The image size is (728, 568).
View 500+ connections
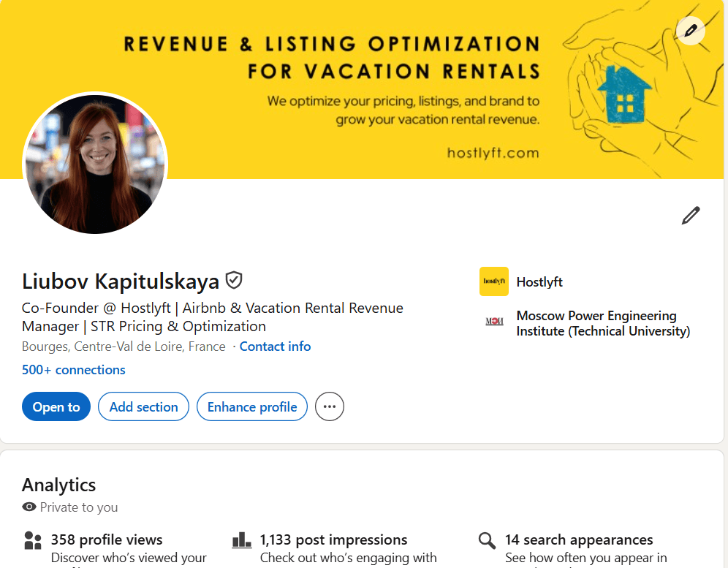73,370
